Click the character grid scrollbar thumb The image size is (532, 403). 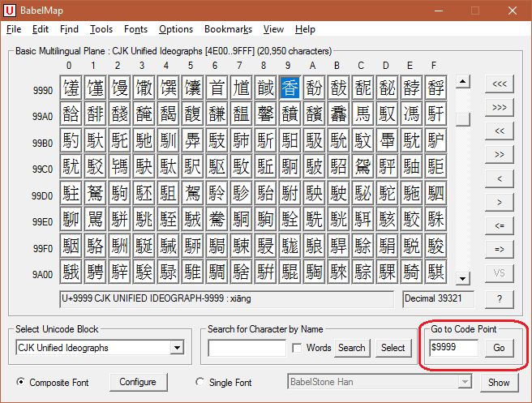click(x=462, y=119)
